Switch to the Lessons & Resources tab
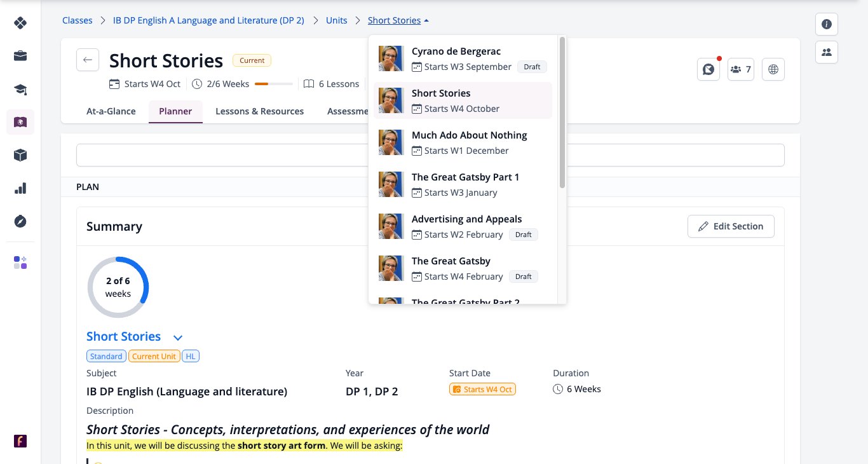This screenshot has height=464, width=868. pyautogui.click(x=259, y=111)
